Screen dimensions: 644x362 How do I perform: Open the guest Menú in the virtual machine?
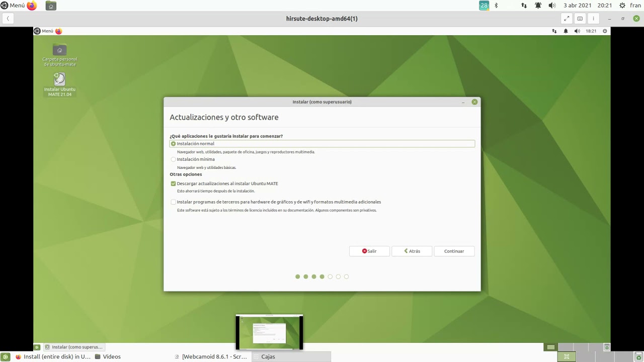coord(44,31)
